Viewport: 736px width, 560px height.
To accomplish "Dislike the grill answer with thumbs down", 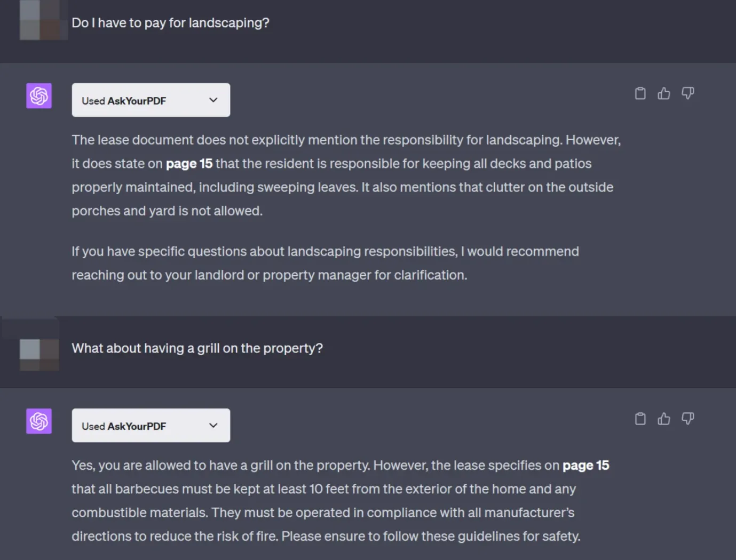I will 687,419.
